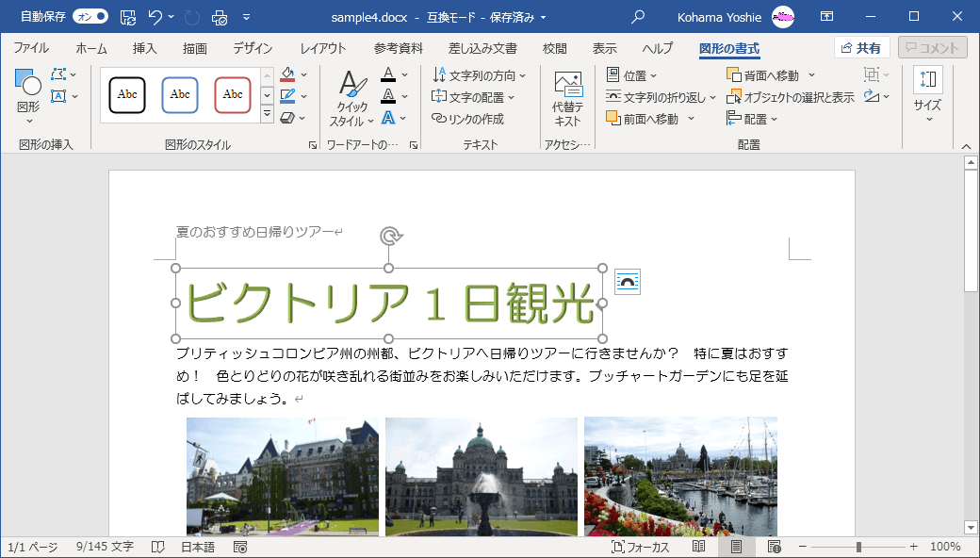This screenshot has height=558, width=980.
Task: Open the 図形 shapes gallery
Action: tap(28, 95)
